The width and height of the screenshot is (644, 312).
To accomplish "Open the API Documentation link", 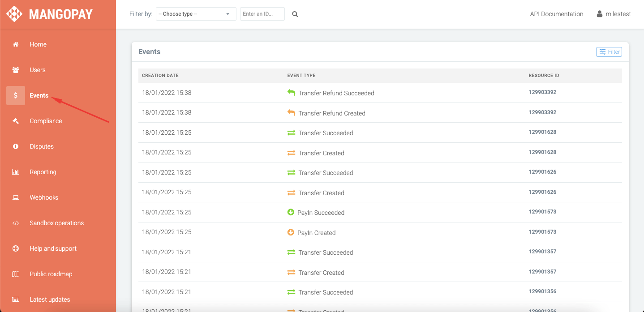I will (x=556, y=14).
